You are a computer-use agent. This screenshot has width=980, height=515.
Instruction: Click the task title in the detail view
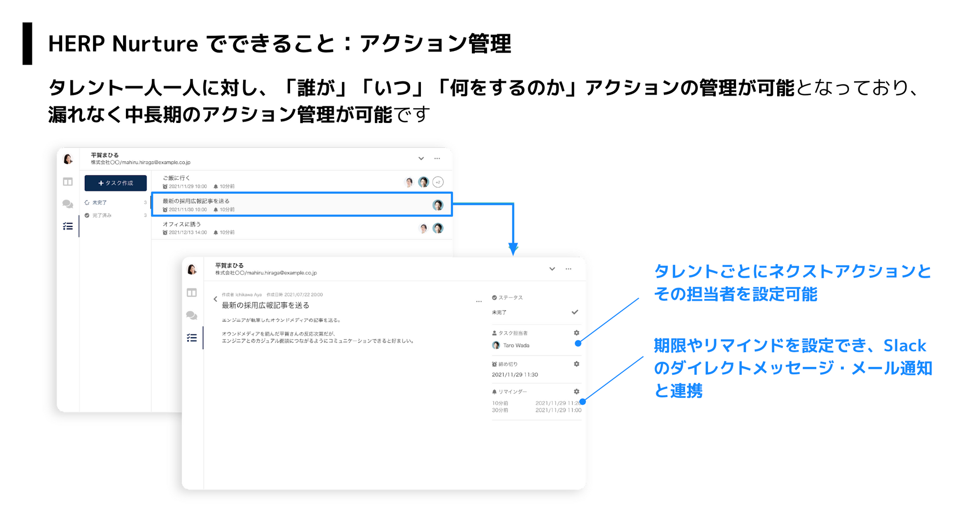266,305
